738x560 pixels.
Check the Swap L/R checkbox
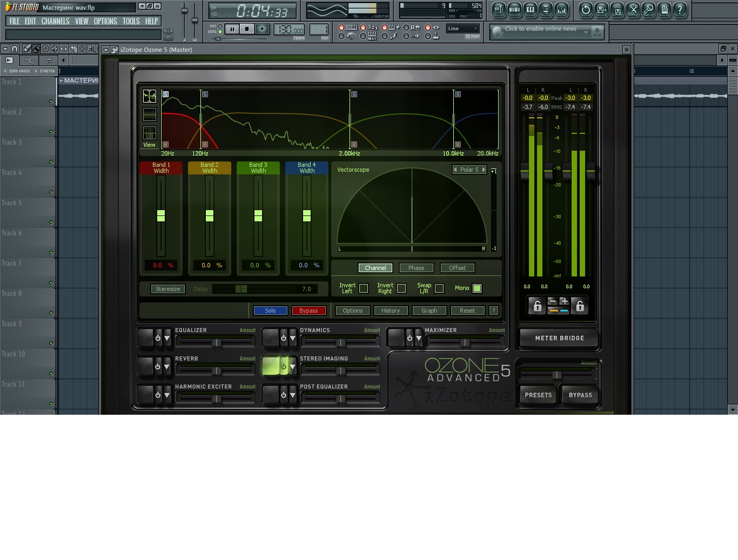pyautogui.click(x=439, y=288)
